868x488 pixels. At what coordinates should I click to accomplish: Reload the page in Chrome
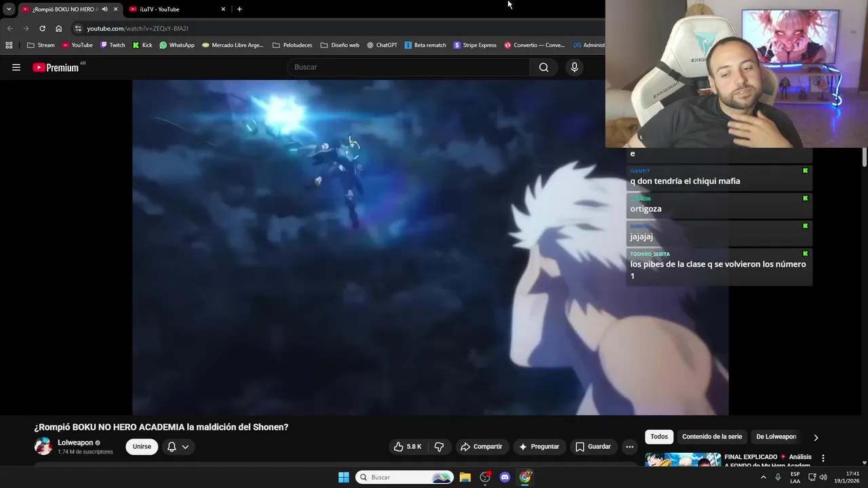42,28
